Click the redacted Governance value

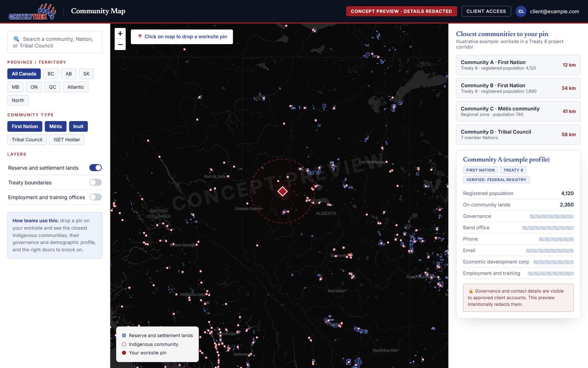coord(551,216)
